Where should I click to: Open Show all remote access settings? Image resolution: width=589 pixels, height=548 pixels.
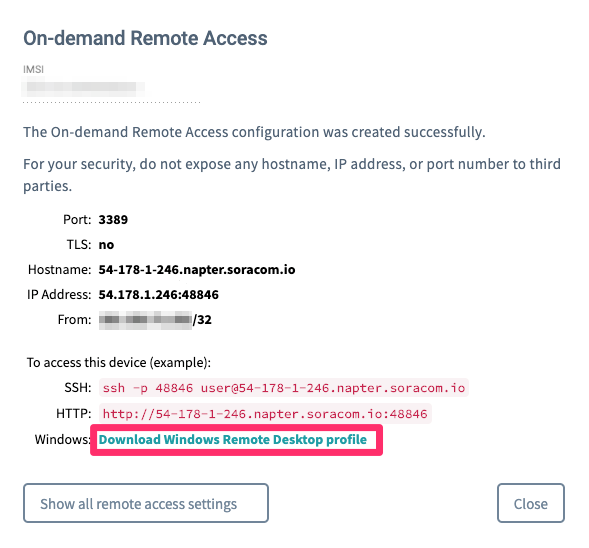point(146,503)
